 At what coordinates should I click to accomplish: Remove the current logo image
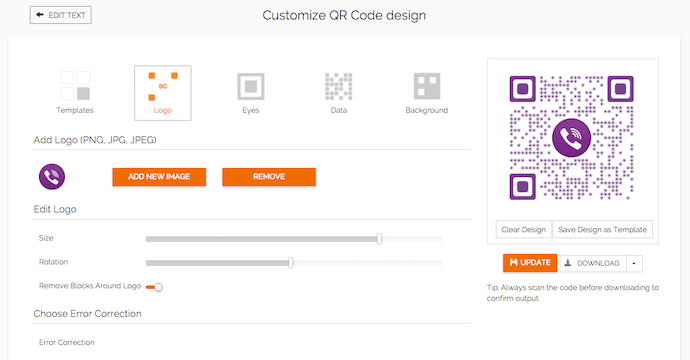tap(269, 177)
